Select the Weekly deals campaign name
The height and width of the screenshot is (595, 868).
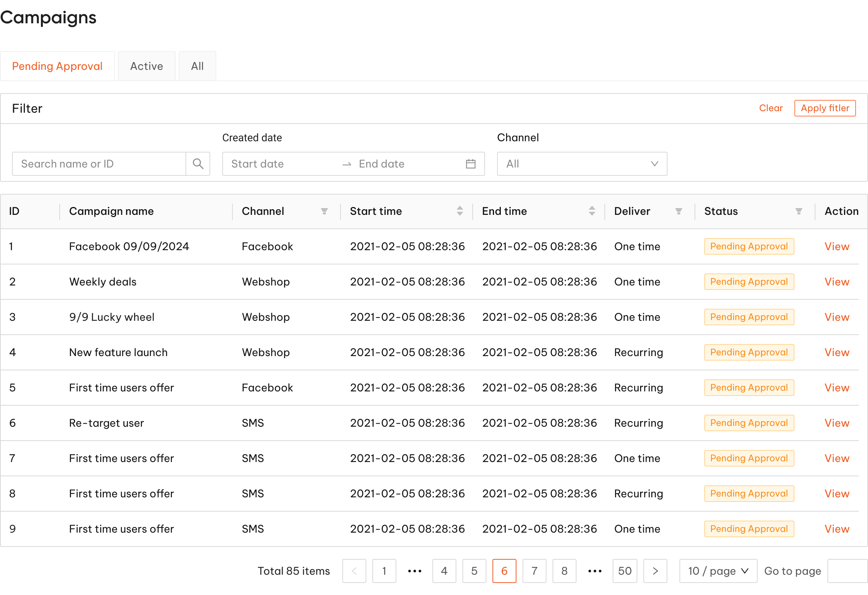pos(103,282)
